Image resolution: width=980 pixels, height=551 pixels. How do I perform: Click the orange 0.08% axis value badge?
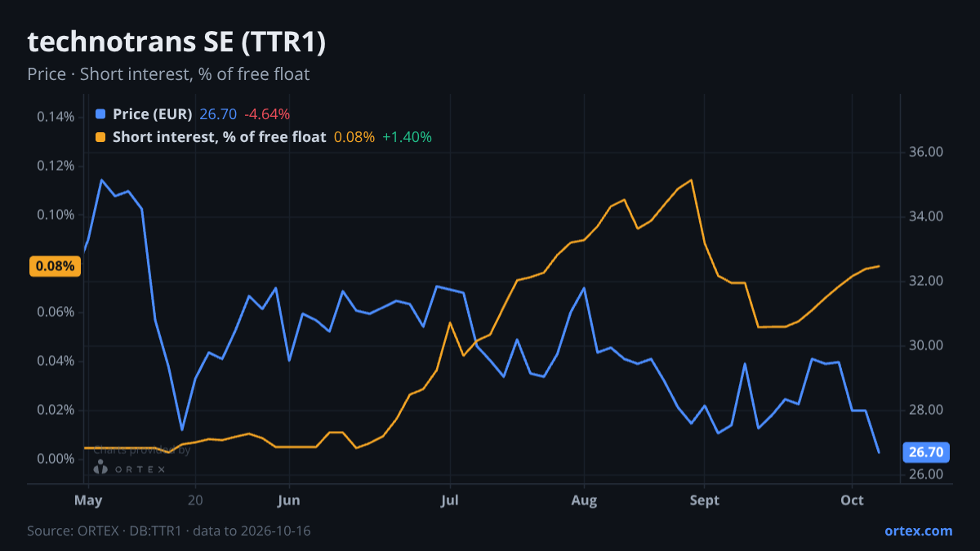coord(56,266)
